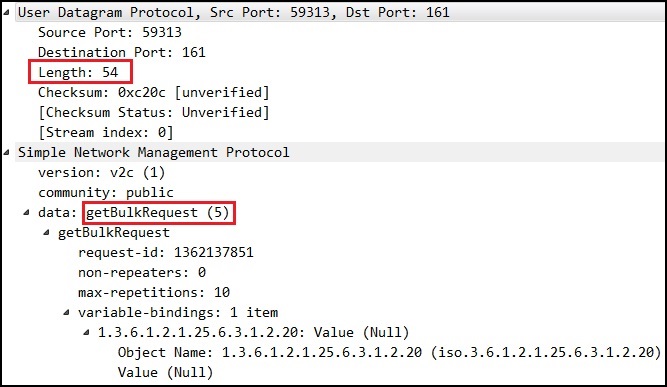This screenshot has height=387, width=667.
Task: Collapse the Simple Network Management Protocol section
Action: pos(6,152)
